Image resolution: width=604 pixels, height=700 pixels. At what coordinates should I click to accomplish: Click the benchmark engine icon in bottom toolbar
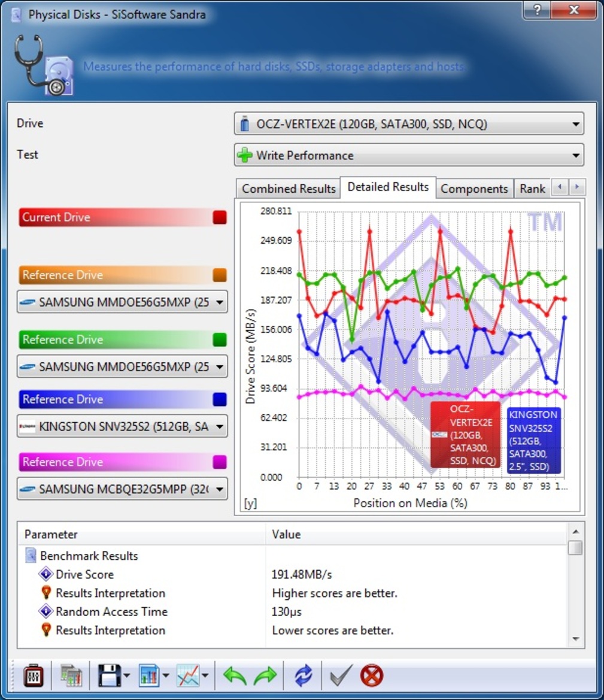(x=34, y=675)
